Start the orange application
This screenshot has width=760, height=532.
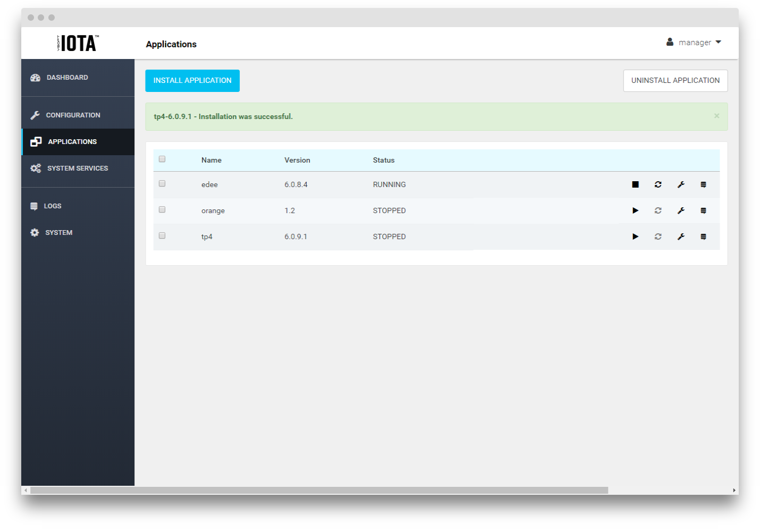[635, 210]
